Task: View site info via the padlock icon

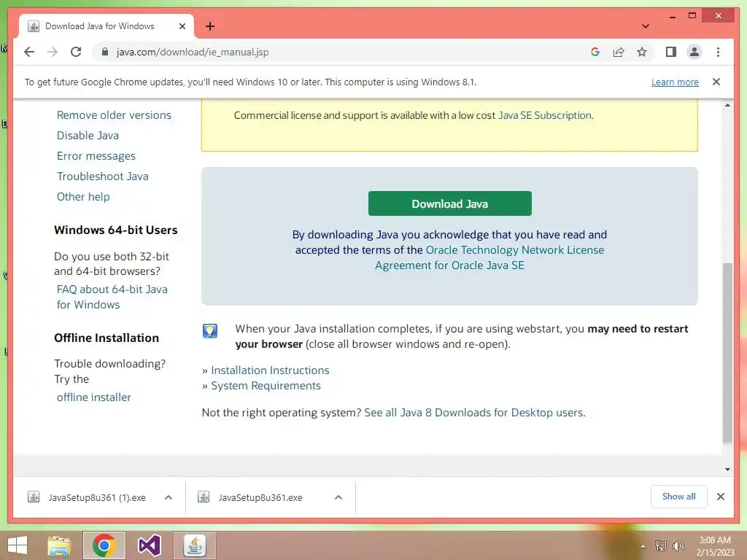Action: click(105, 52)
